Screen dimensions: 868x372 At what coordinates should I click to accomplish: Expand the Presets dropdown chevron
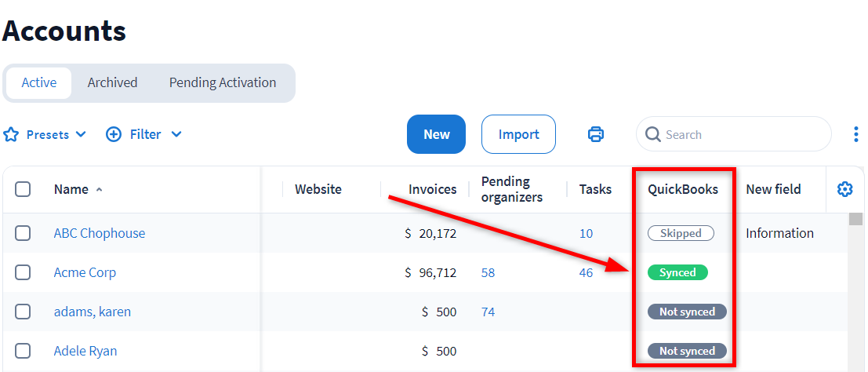click(81, 135)
